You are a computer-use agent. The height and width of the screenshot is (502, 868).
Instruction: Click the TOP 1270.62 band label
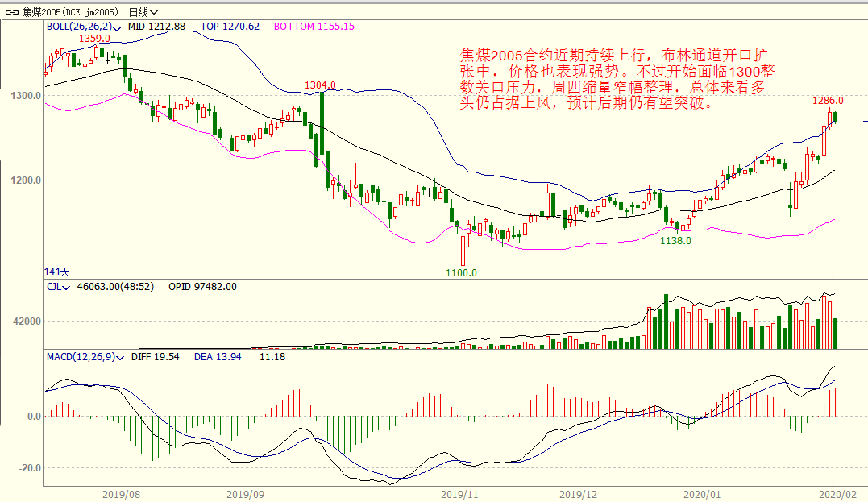click(230, 27)
